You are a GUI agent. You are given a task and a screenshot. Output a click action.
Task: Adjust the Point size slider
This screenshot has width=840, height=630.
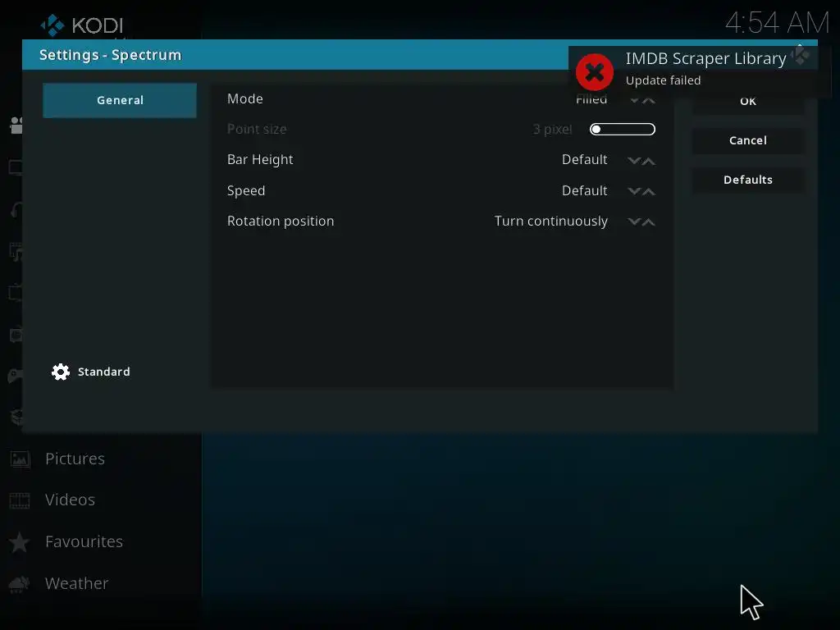pos(622,129)
